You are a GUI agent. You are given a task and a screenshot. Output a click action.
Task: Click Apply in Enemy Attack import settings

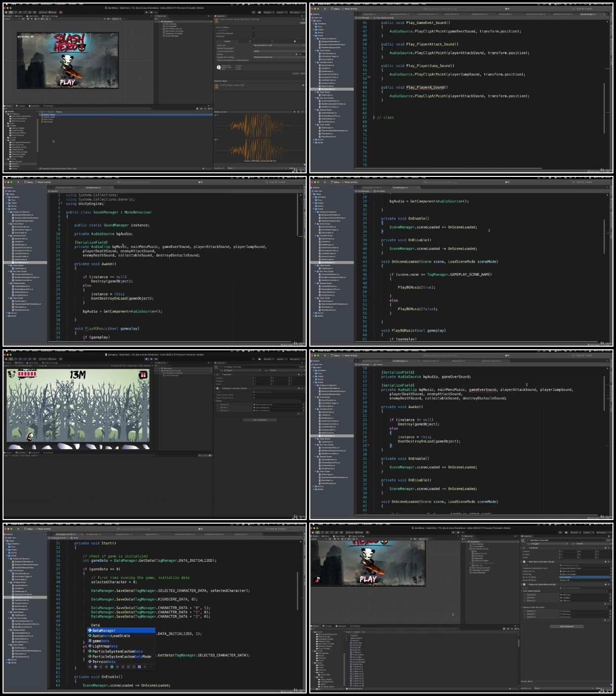(303, 74)
